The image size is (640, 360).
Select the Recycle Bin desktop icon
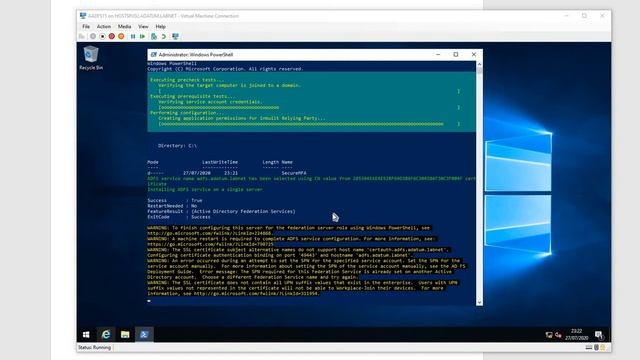coord(91,58)
